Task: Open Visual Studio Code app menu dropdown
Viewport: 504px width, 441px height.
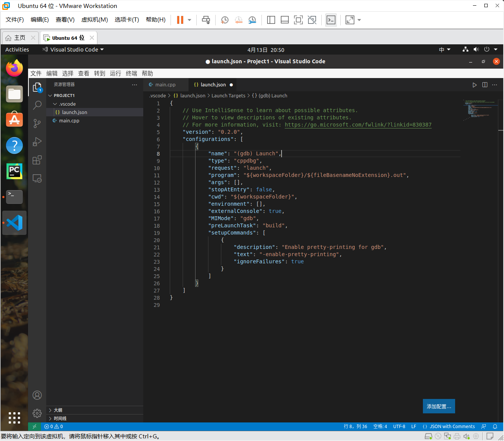Action: tap(73, 50)
